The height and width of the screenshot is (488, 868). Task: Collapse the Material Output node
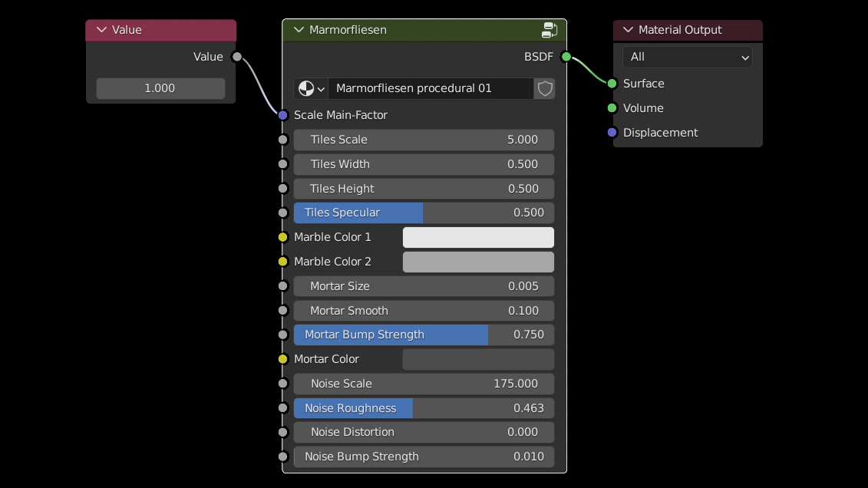tap(629, 30)
